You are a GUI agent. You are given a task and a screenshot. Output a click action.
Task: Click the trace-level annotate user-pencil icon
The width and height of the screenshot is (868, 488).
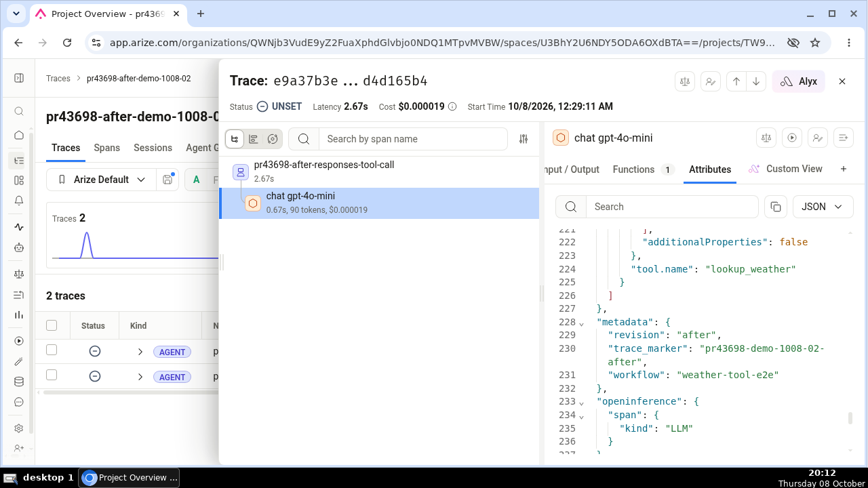tap(711, 81)
